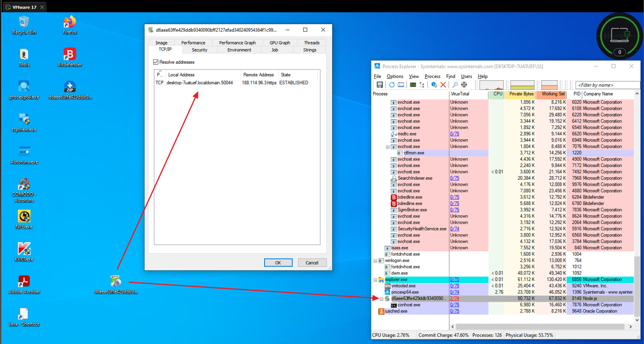Image resolution: width=644 pixels, height=344 pixels.
Task: Uncheck the Resolve addresses checkbox
Action: pos(156,62)
